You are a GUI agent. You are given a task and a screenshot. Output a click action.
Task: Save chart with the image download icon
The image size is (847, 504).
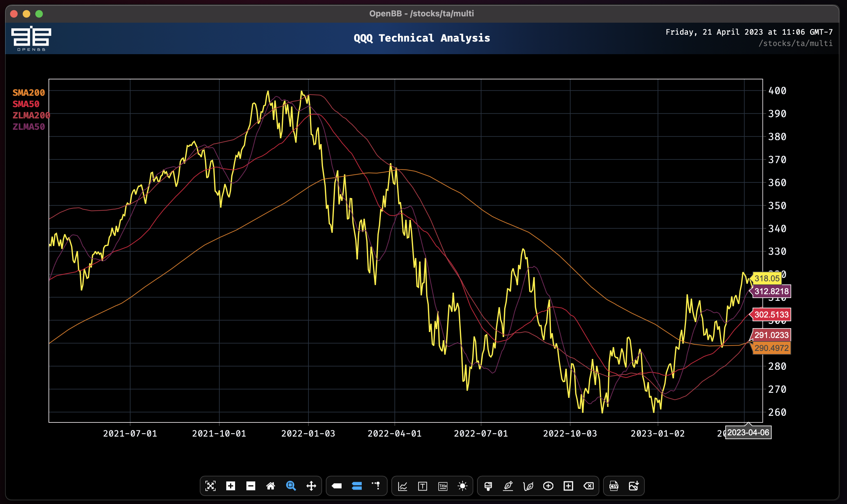634,486
